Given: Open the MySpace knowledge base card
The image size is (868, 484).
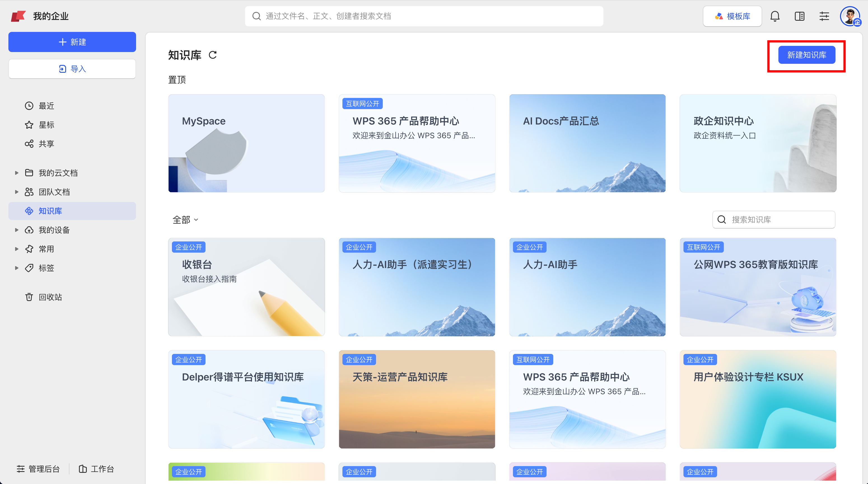Looking at the screenshot, I should pos(247,144).
